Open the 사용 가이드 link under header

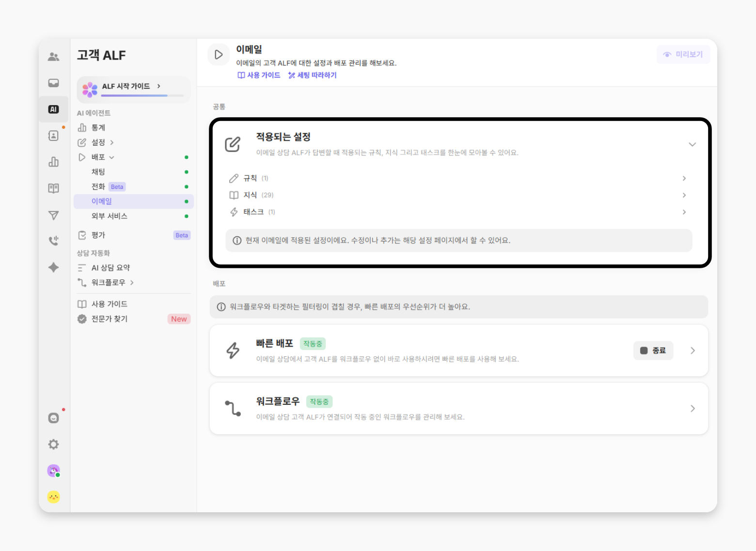point(259,75)
